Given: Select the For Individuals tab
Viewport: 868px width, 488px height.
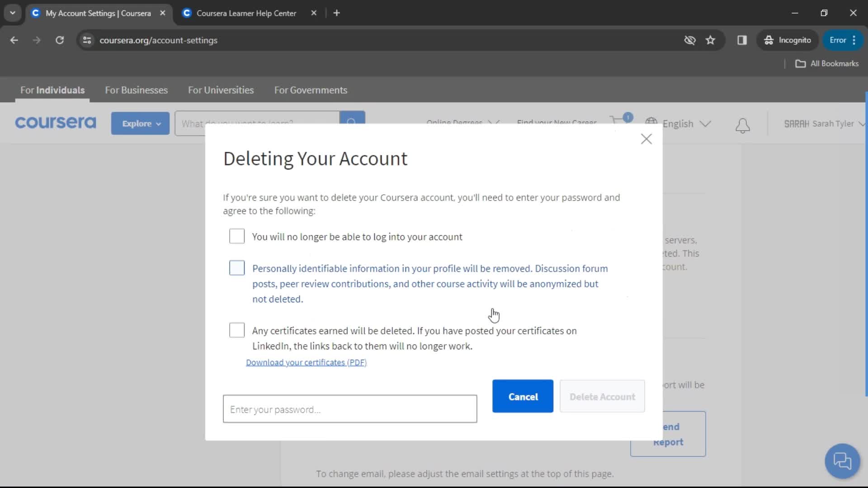Looking at the screenshot, I should click(x=52, y=89).
